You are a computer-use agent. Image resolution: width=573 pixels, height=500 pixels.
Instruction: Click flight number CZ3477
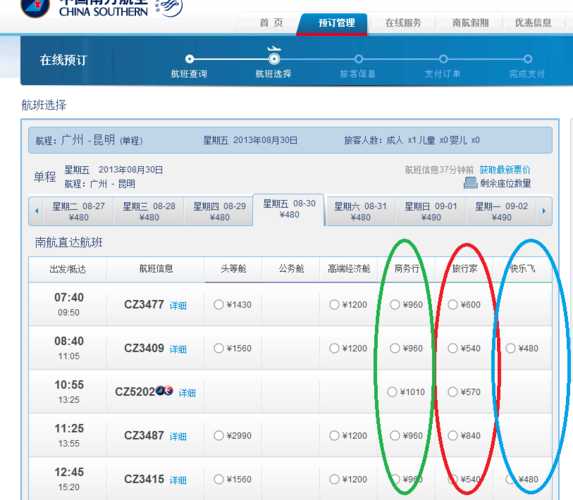144,304
